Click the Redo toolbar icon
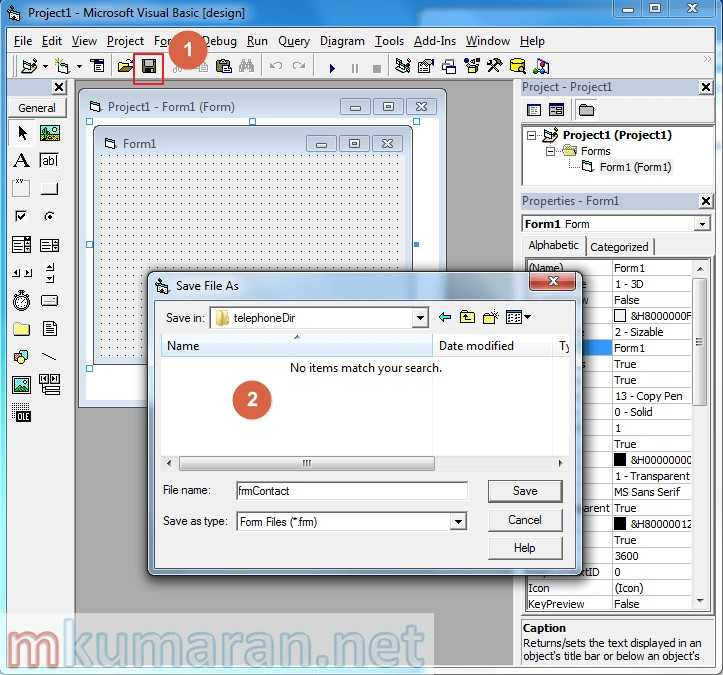The height and width of the screenshot is (675, 723). pyautogui.click(x=299, y=67)
